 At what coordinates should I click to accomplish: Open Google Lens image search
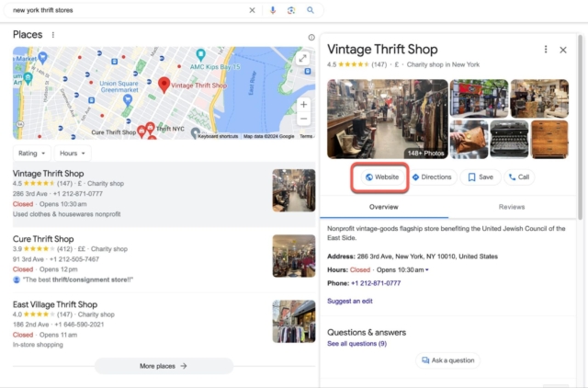pyautogui.click(x=291, y=10)
